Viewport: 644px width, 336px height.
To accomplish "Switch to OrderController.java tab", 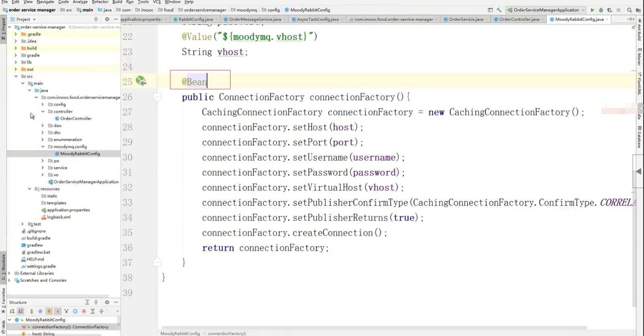I will click(519, 19).
